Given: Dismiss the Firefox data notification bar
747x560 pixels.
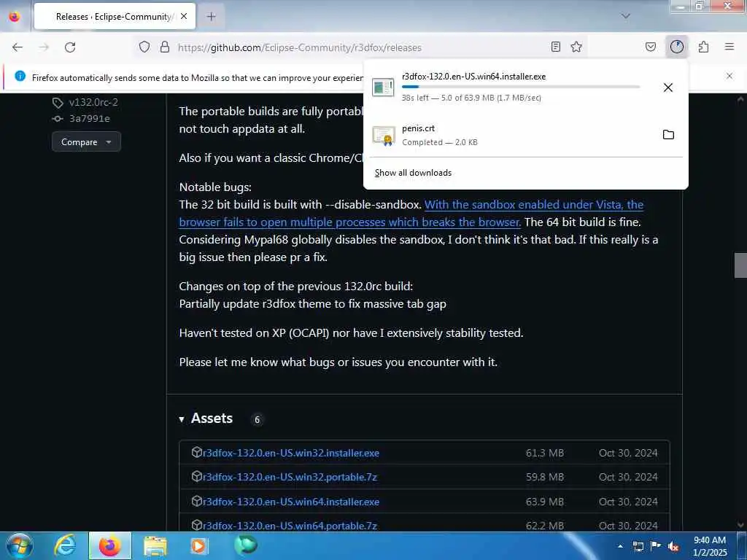Looking at the screenshot, I should click(729, 76).
